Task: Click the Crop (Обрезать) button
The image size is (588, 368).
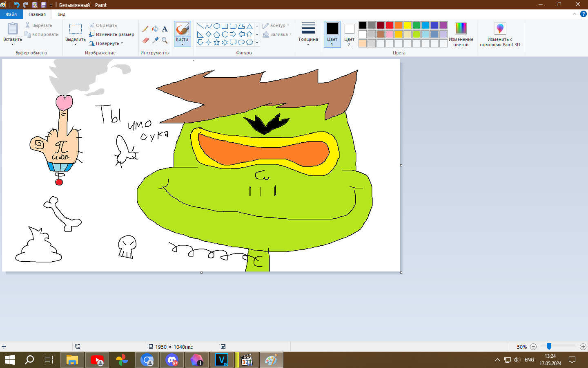Action: click(x=103, y=25)
